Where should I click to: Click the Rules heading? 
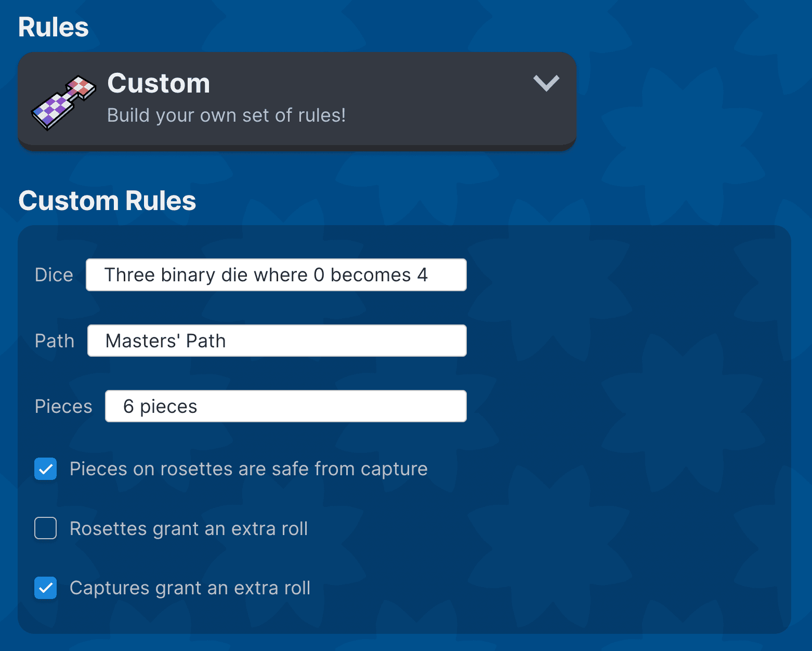point(53,27)
